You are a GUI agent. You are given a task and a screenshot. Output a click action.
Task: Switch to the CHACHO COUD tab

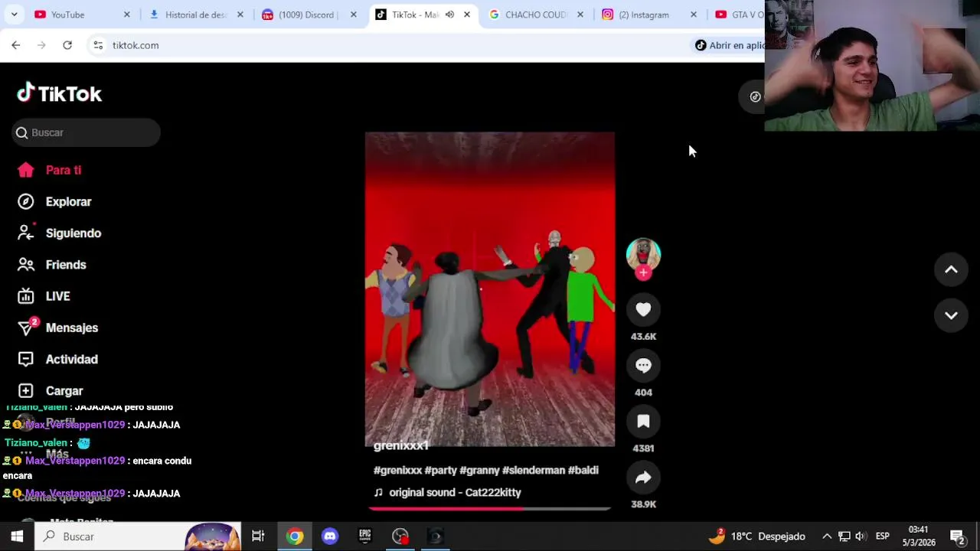point(536,15)
